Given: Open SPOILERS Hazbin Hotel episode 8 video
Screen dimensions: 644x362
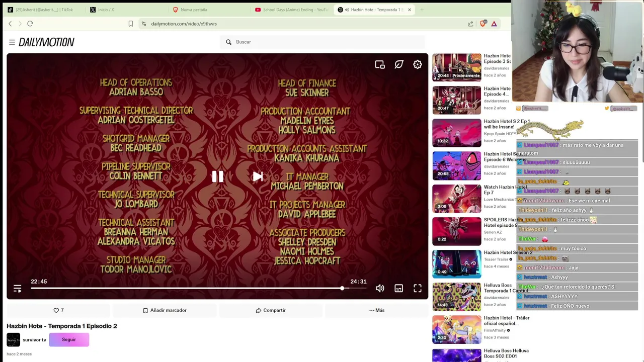Looking at the screenshot, I should 457,231.
